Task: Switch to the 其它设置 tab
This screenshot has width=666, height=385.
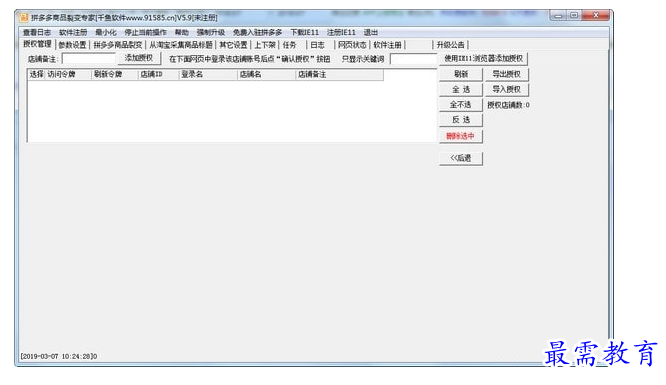Action: click(x=233, y=45)
